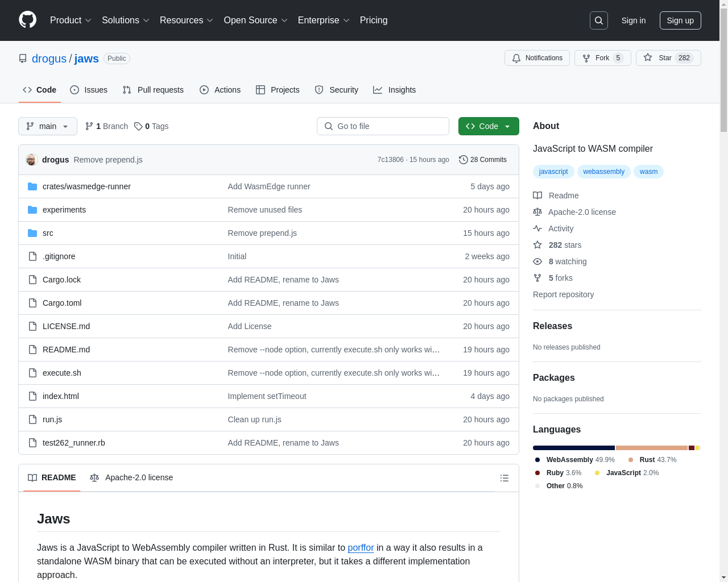This screenshot has height=582, width=728.
Task: Click the Sign in link
Action: [634, 20]
